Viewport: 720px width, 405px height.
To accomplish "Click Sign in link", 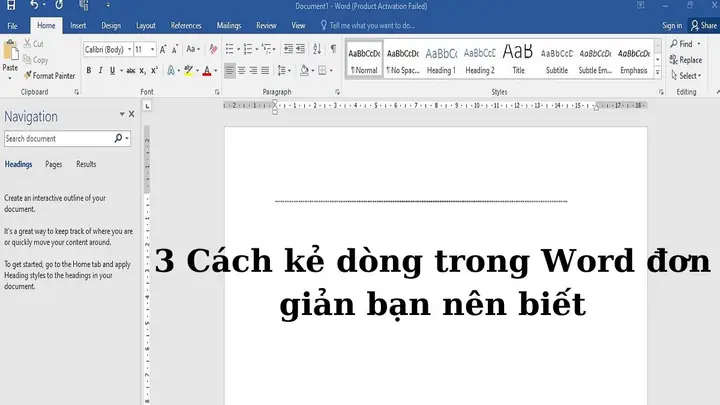I will (x=672, y=26).
